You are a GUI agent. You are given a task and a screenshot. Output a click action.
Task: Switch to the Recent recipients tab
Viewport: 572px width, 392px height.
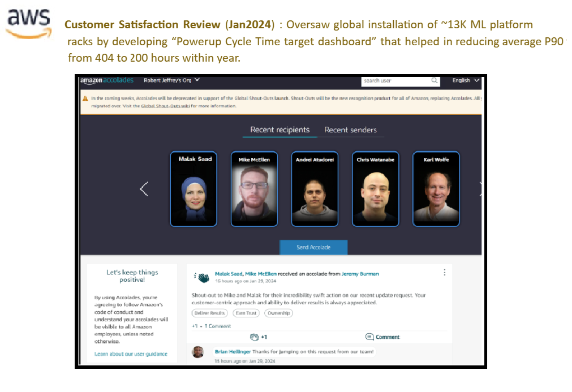click(279, 130)
